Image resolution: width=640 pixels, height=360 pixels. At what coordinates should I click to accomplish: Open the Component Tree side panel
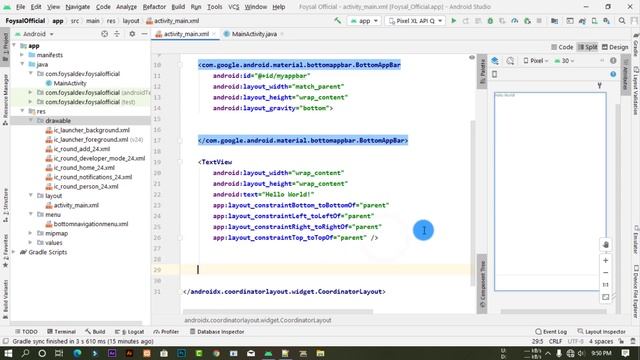click(482, 284)
